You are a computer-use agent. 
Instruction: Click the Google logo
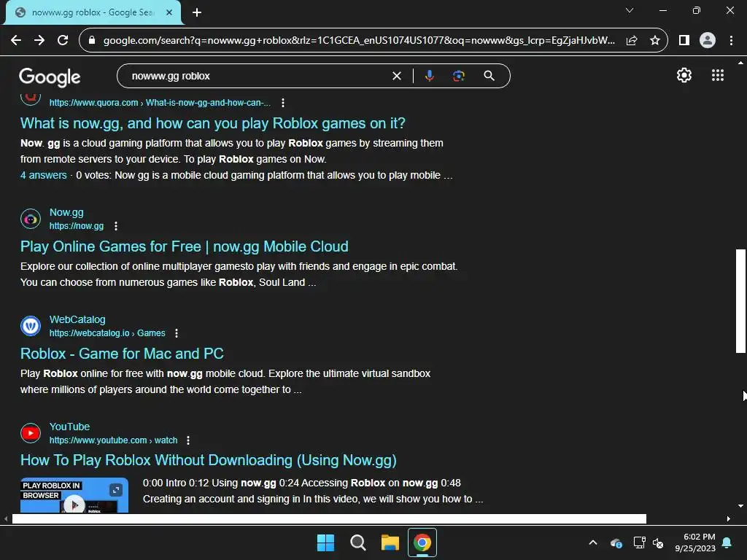50,77
